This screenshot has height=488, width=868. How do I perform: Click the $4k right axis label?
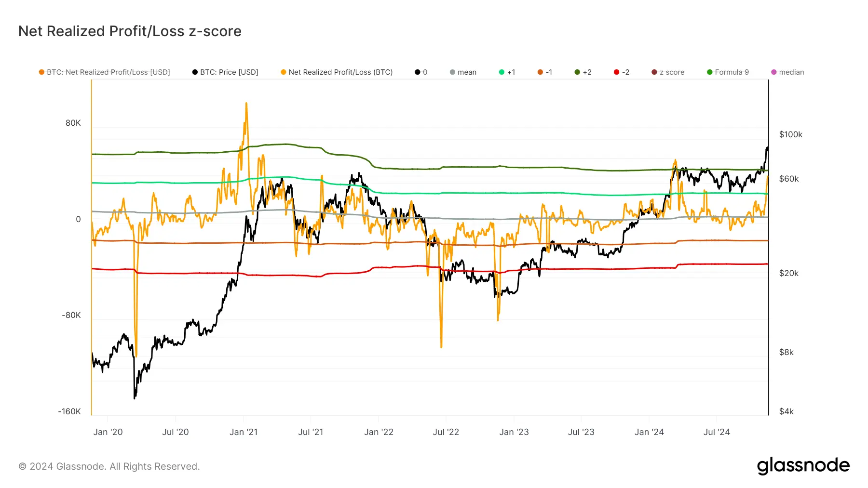click(787, 411)
